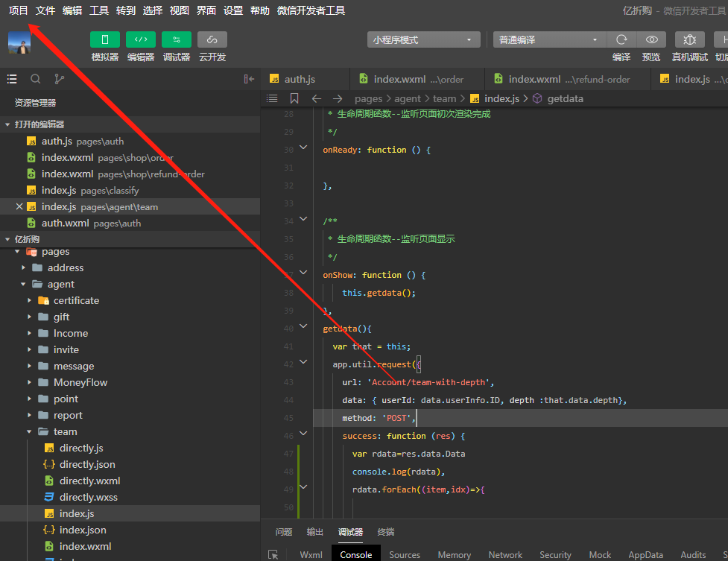Open the 普通编译 compile dropdown
728x561 pixels.
[x=549, y=39]
